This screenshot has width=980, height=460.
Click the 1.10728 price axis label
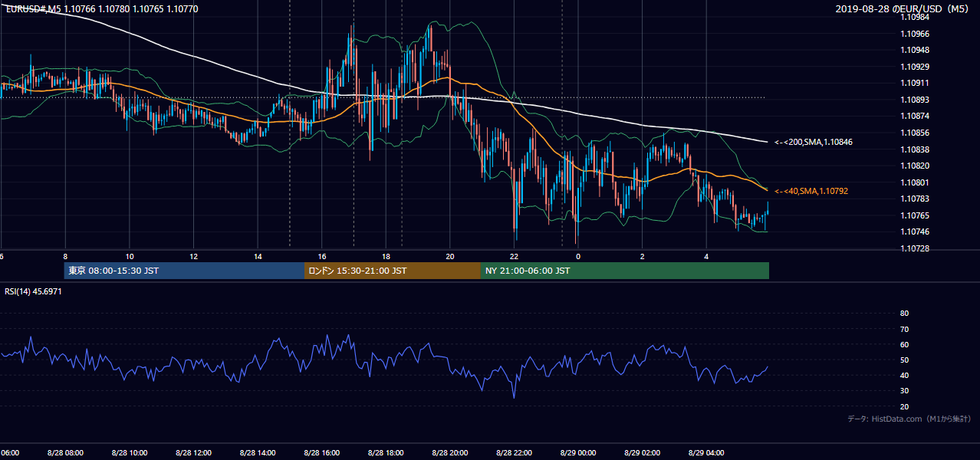(914, 248)
